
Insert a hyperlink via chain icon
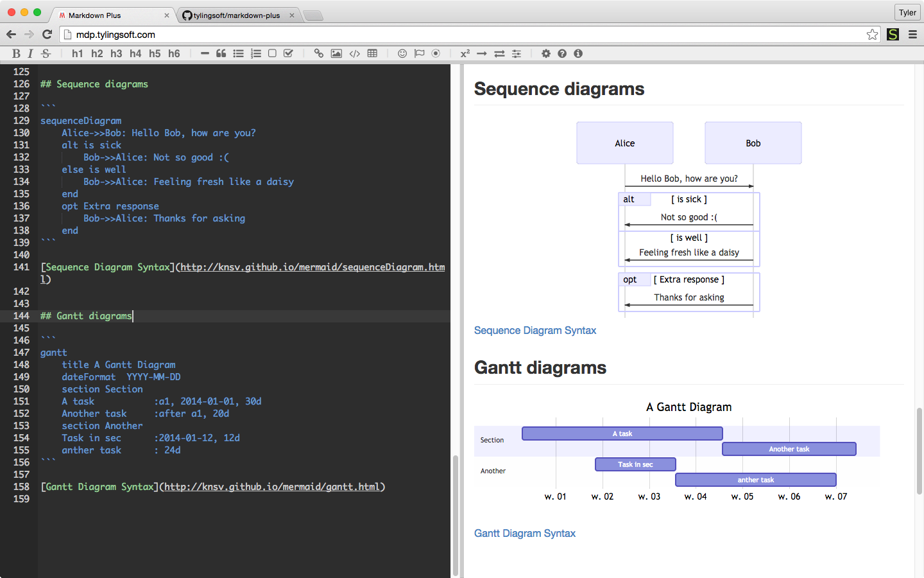tap(318, 54)
